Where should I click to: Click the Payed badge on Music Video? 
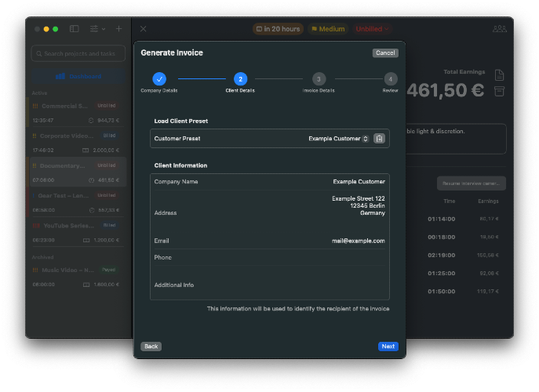click(x=108, y=270)
